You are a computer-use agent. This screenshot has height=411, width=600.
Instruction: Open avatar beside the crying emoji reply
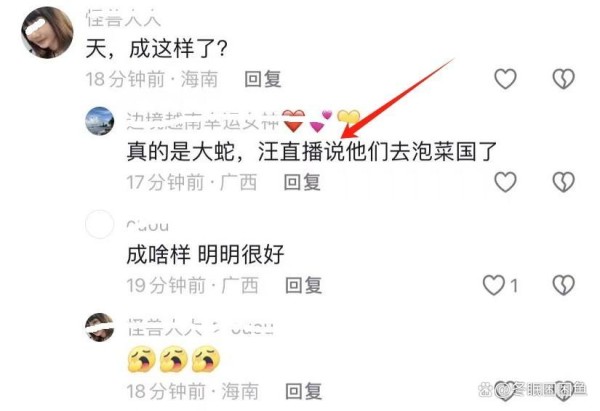[x=99, y=327]
